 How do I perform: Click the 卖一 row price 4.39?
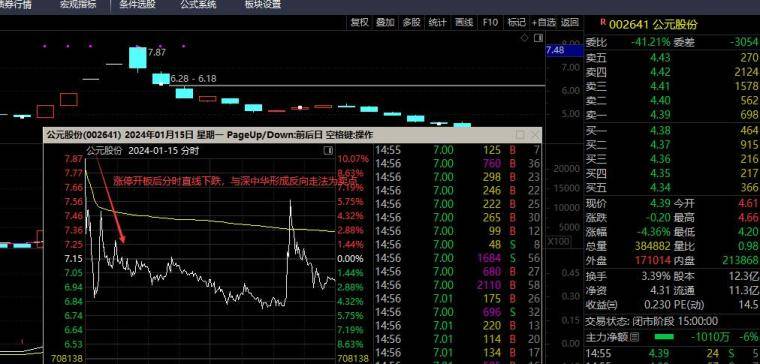[661, 115]
